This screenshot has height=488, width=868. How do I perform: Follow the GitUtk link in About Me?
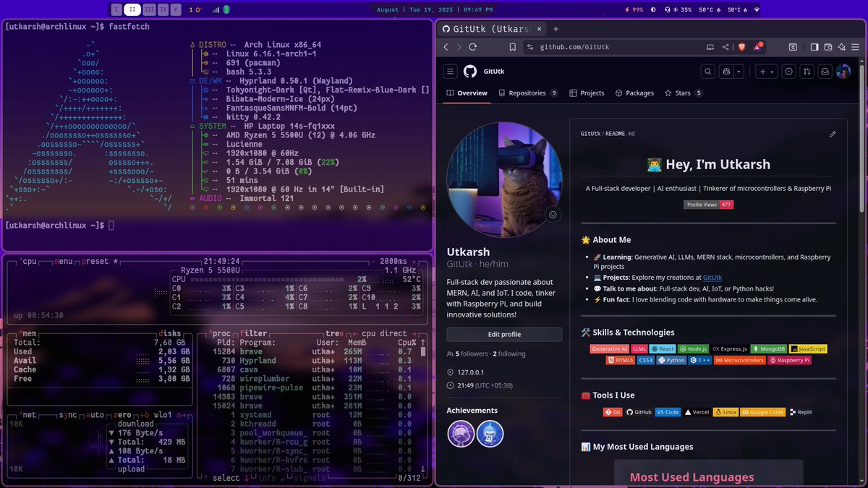coord(712,278)
